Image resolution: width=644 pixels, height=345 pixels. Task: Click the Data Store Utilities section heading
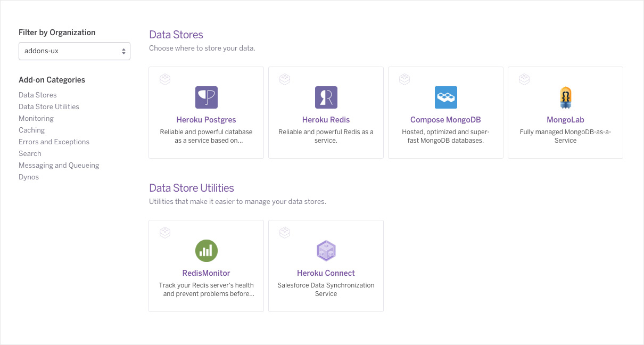click(192, 188)
